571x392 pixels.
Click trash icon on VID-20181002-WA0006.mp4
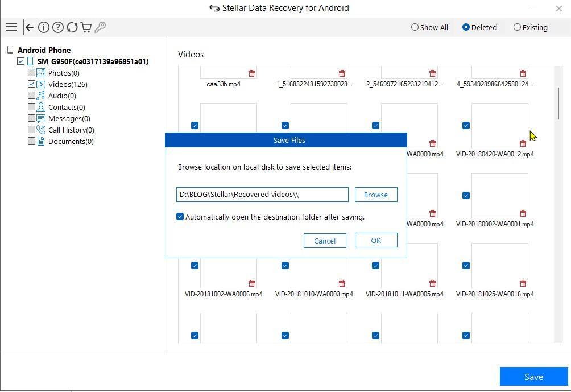click(x=251, y=283)
